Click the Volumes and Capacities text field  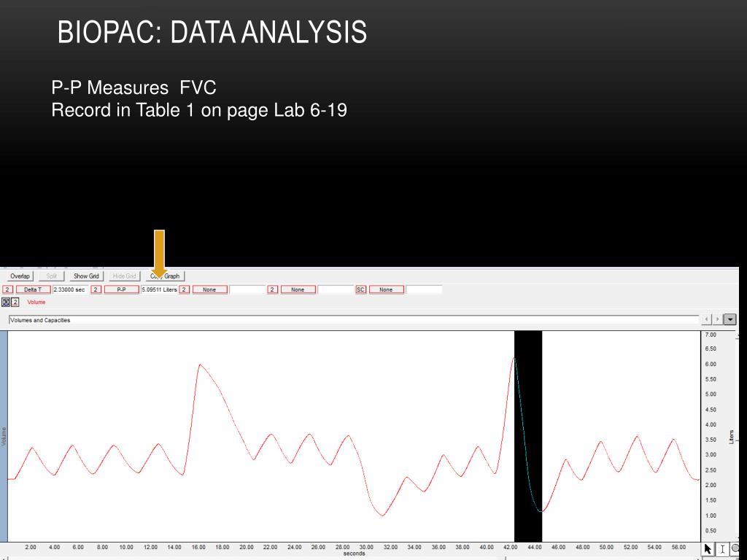coord(354,320)
